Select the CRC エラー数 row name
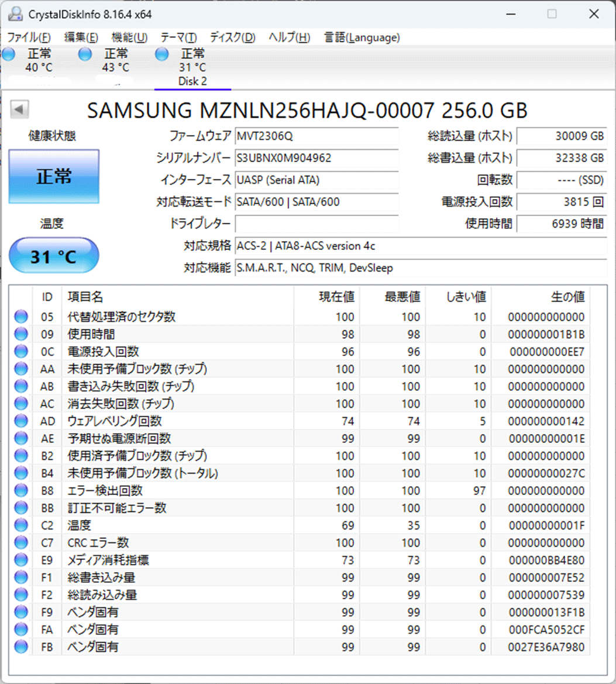 coord(98,542)
